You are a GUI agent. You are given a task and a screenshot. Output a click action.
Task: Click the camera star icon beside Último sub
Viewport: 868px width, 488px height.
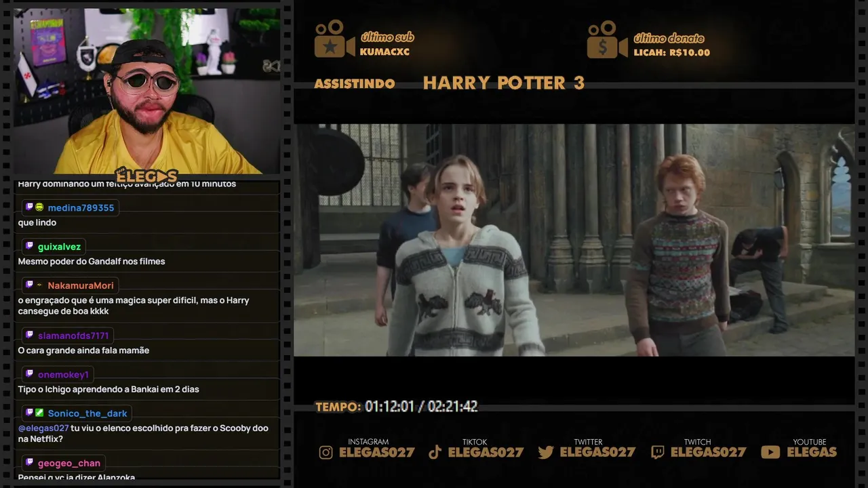(x=334, y=39)
